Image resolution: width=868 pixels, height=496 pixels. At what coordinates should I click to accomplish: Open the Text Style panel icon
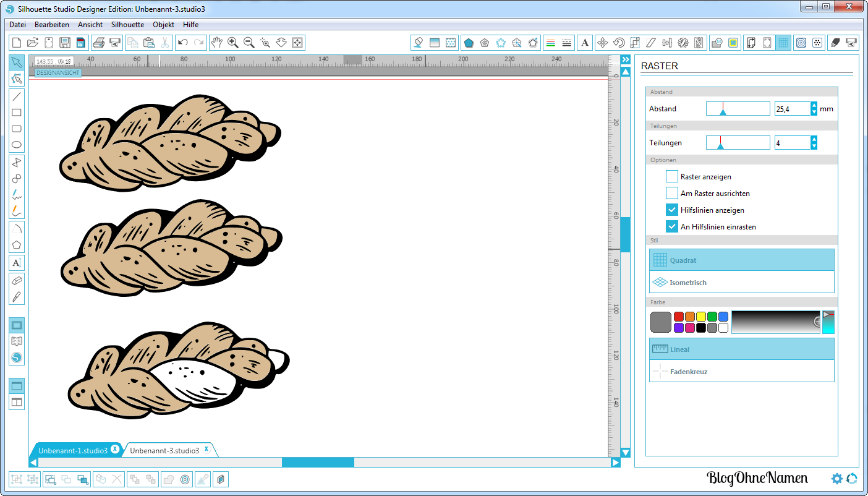point(584,43)
